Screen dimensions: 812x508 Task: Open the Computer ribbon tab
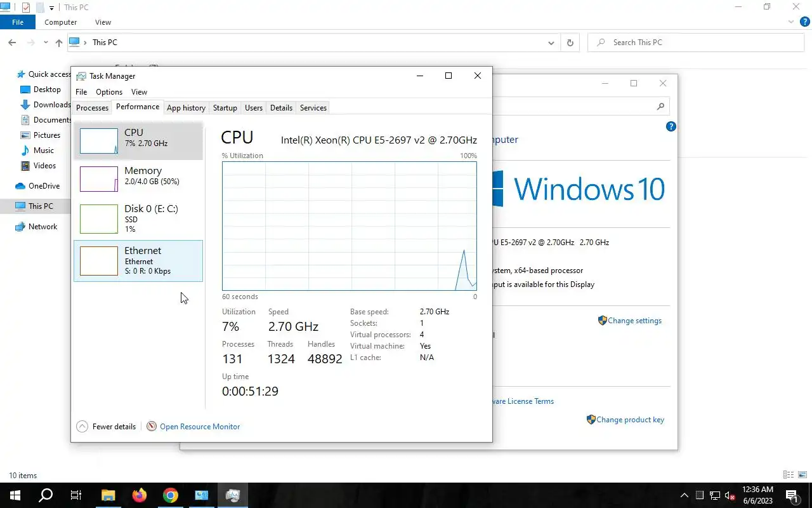pos(61,22)
